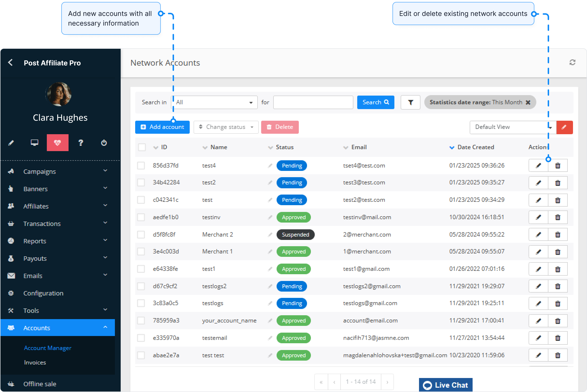Open the refresh icon on Network Accounts header
This screenshot has width=587, height=392.
[x=573, y=63]
